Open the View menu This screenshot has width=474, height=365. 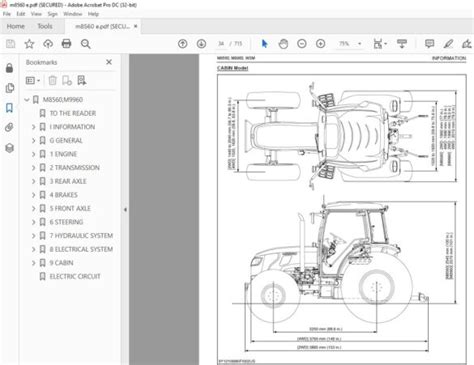click(x=36, y=14)
